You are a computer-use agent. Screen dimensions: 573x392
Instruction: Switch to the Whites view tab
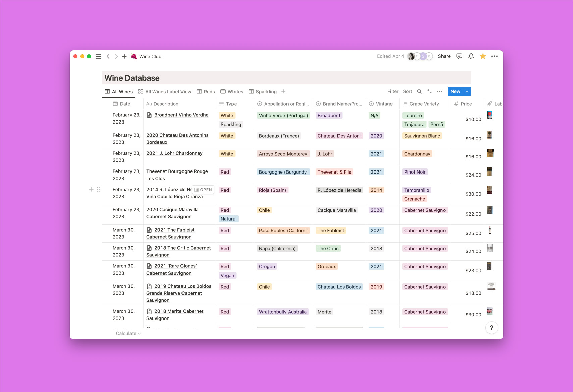coord(231,91)
